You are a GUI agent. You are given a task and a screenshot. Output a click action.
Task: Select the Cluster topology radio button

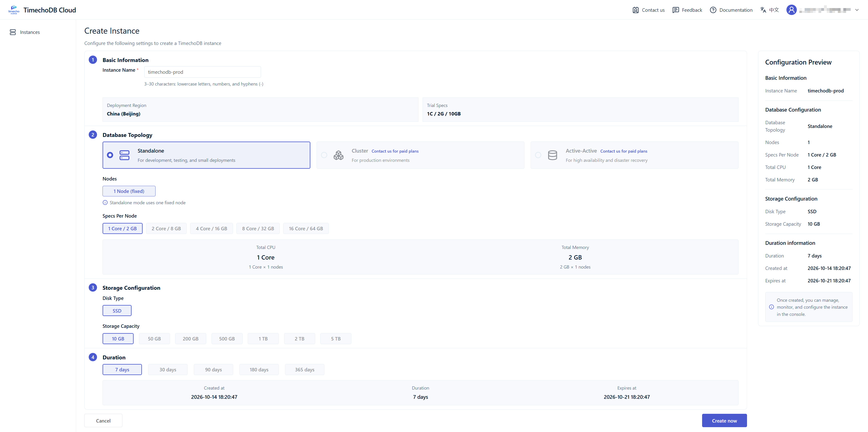coord(324,155)
